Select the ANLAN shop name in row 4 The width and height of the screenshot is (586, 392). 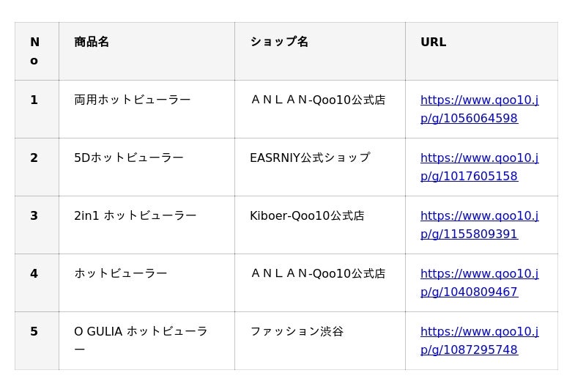(x=318, y=273)
